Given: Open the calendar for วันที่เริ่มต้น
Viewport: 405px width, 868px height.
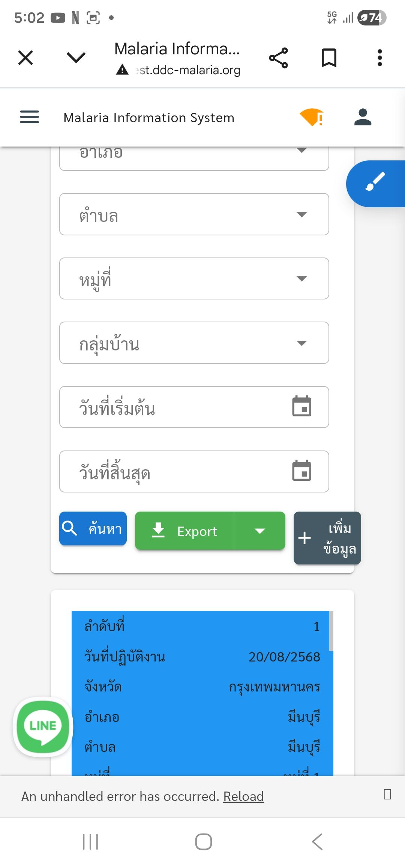Looking at the screenshot, I should click(301, 406).
